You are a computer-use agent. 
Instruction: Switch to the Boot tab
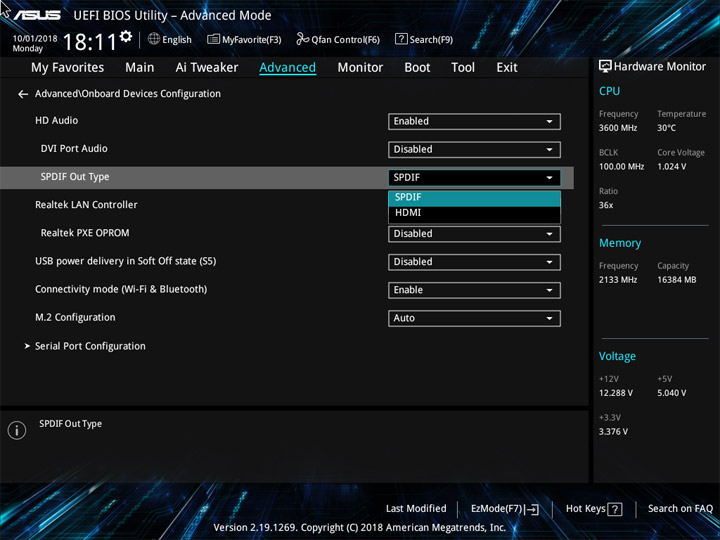pyautogui.click(x=417, y=68)
